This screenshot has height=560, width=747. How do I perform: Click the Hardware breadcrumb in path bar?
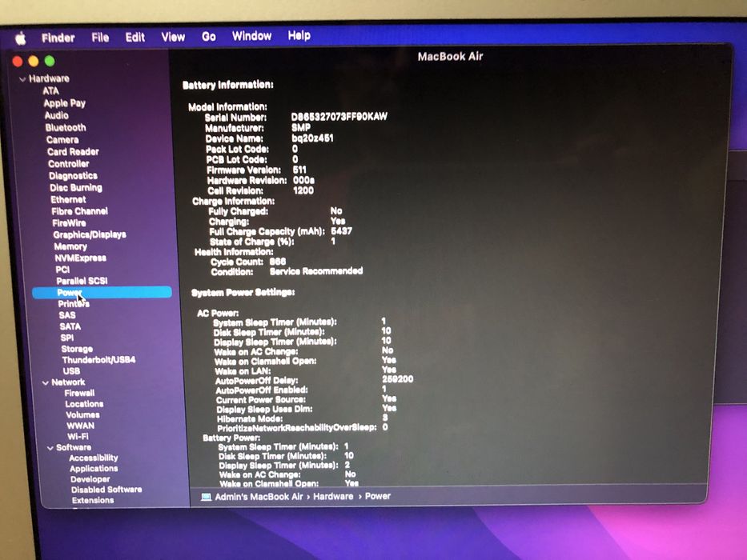pyautogui.click(x=333, y=496)
